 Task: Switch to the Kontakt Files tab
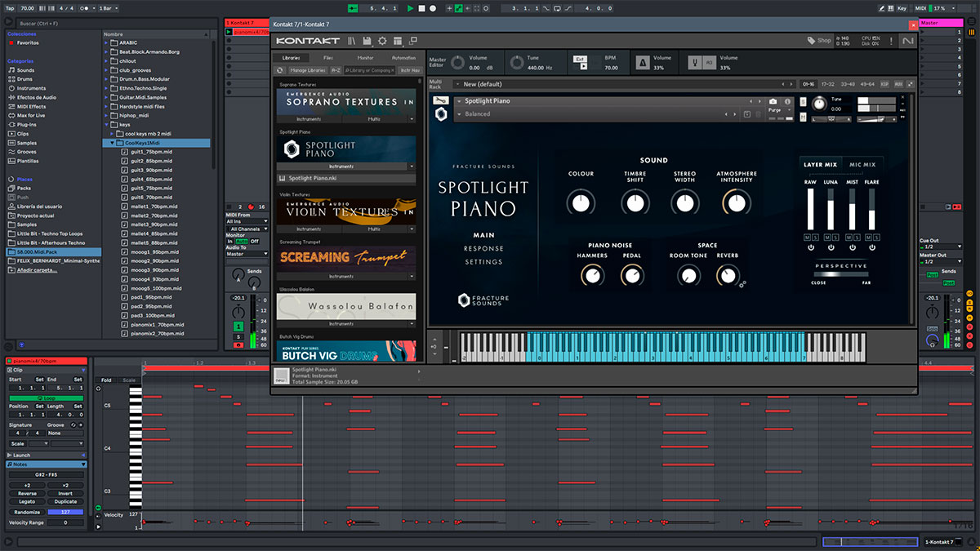[x=327, y=58]
